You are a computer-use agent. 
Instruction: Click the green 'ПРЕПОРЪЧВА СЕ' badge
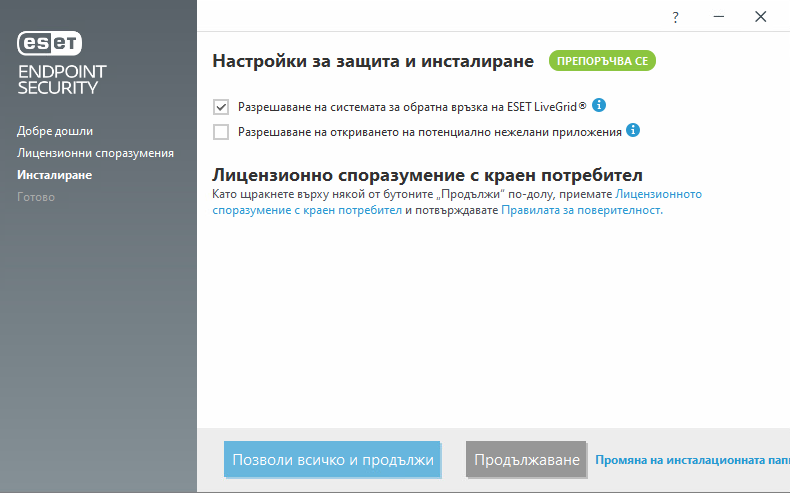[x=602, y=62]
